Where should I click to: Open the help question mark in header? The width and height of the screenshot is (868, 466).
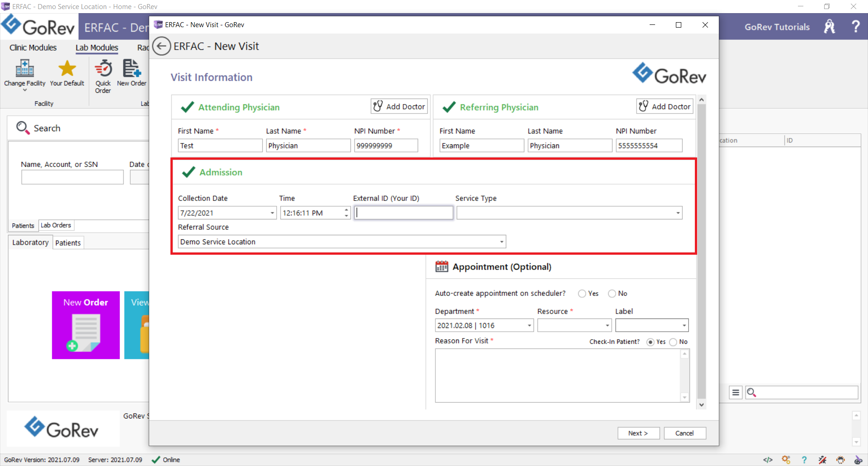tap(855, 26)
